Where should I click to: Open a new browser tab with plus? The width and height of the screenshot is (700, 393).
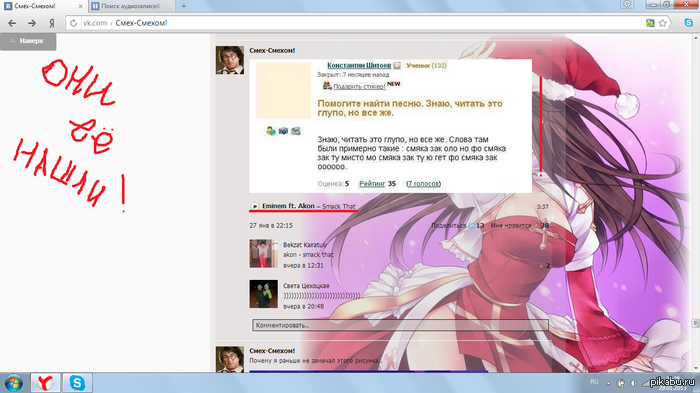coord(184,6)
